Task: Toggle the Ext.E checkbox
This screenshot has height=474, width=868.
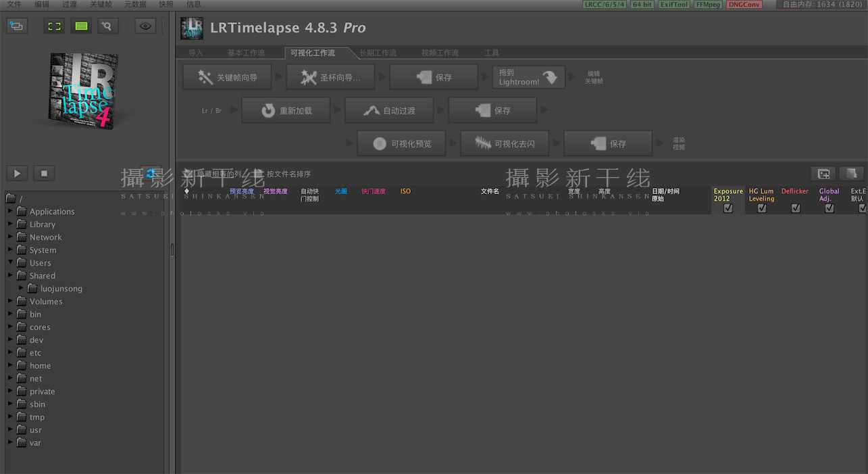Action: (x=863, y=208)
